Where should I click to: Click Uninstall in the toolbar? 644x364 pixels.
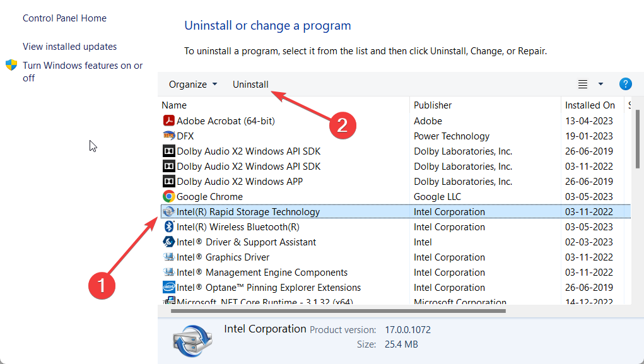coord(250,85)
